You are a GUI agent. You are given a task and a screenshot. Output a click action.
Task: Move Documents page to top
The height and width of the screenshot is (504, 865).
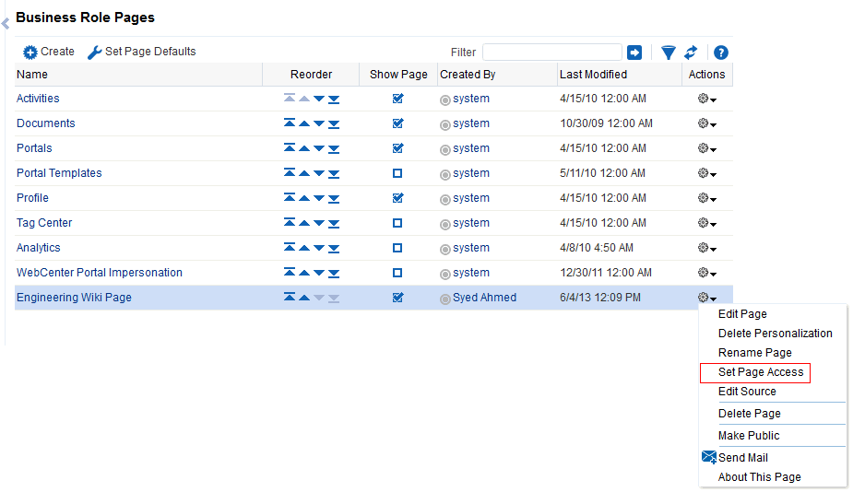click(x=289, y=123)
